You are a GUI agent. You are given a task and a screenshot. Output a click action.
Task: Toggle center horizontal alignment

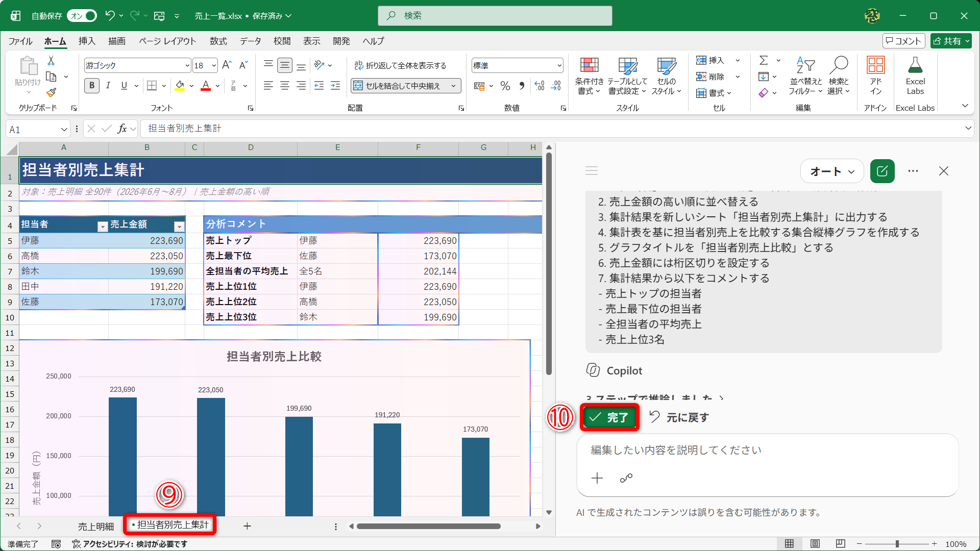(x=285, y=86)
